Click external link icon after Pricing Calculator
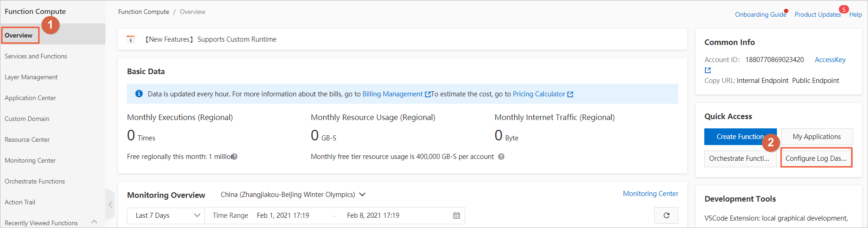Viewport: 868px width, 228px height. point(570,95)
